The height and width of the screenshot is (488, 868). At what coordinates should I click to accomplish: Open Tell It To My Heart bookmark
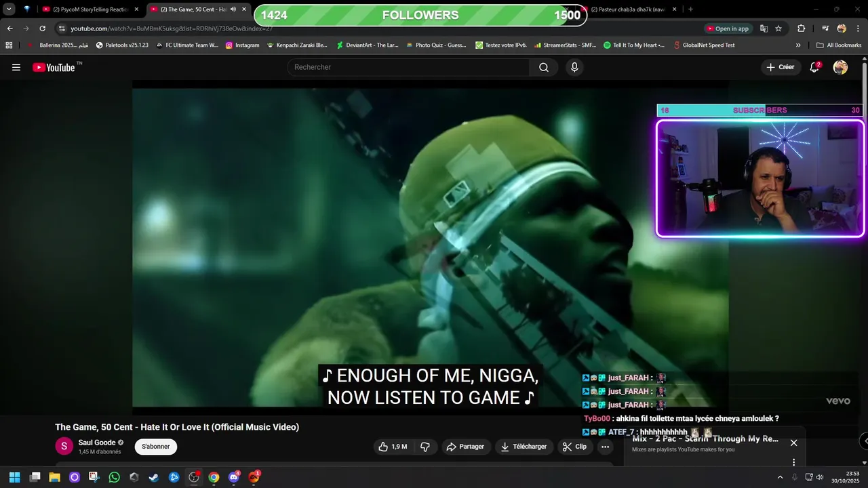(633, 45)
